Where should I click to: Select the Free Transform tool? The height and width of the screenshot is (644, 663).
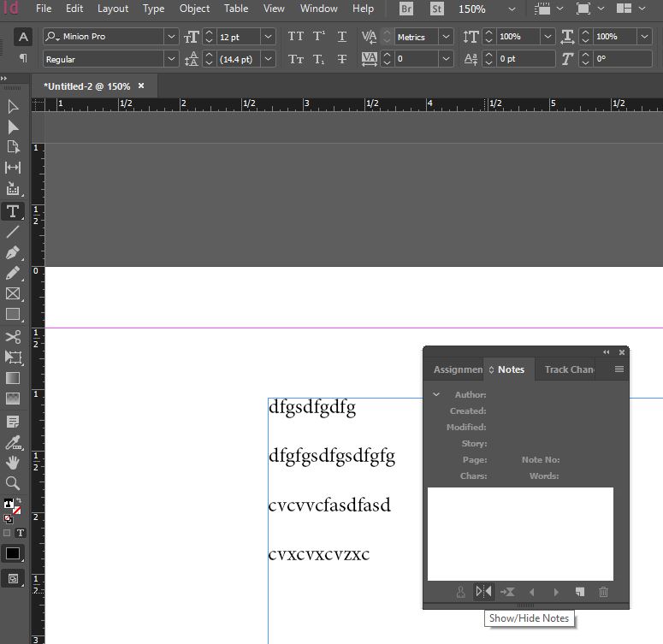point(13,357)
